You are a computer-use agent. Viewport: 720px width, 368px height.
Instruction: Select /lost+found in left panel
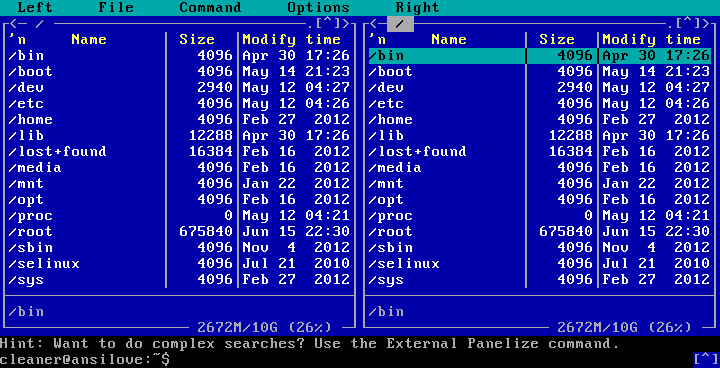click(179, 152)
